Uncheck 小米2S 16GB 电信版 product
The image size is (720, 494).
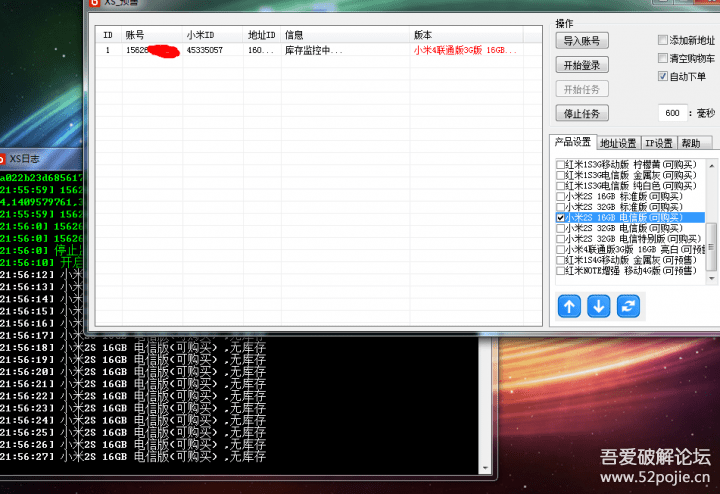pyautogui.click(x=561, y=217)
